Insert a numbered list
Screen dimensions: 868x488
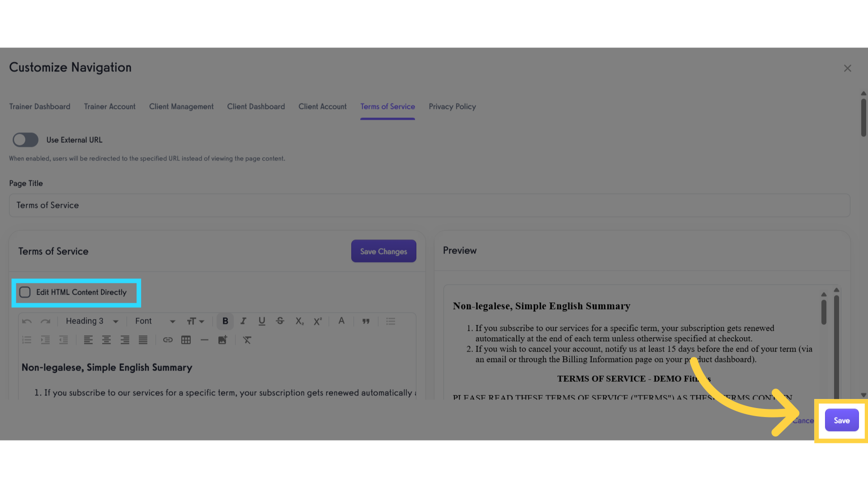(x=27, y=340)
